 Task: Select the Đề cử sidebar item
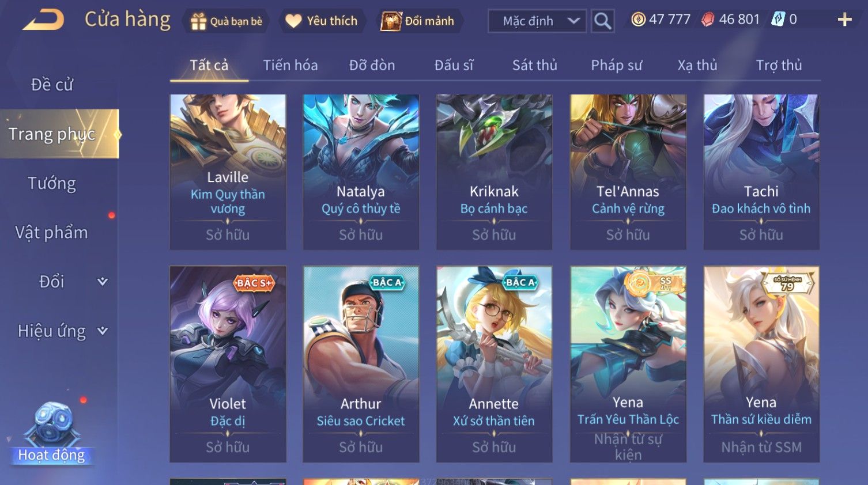[52, 85]
